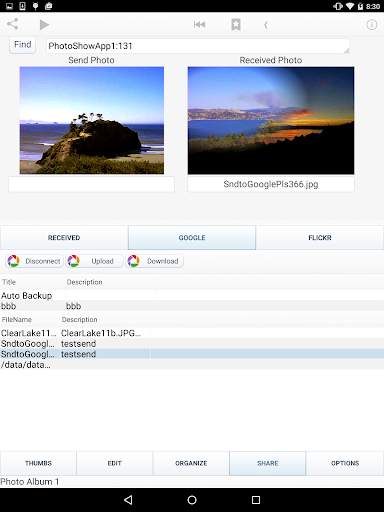Switch to the GOOGLE tab
This screenshot has width=384, height=512.
pos(192,237)
